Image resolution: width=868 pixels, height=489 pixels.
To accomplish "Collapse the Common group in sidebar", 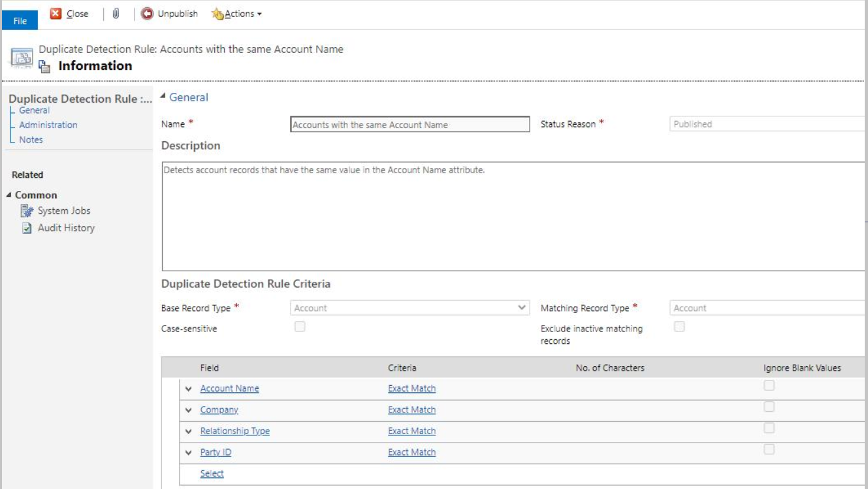I will tap(9, 195).
